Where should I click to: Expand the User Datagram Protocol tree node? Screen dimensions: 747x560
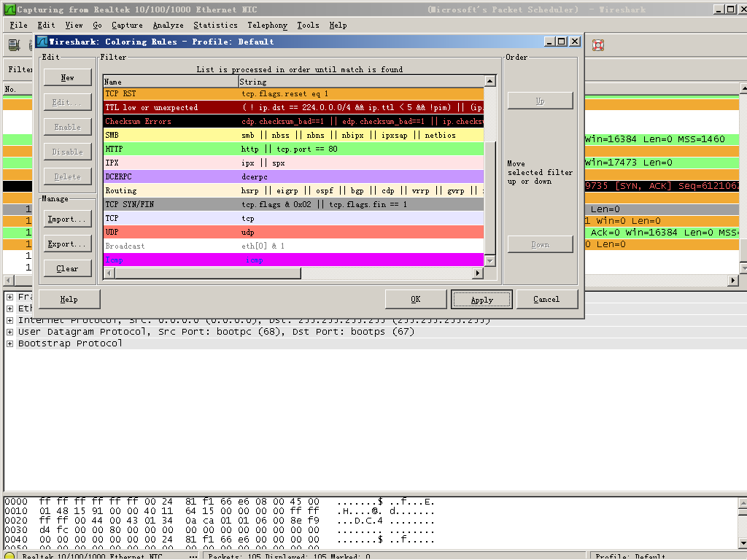pyautogui.click(x=9, y=332)
